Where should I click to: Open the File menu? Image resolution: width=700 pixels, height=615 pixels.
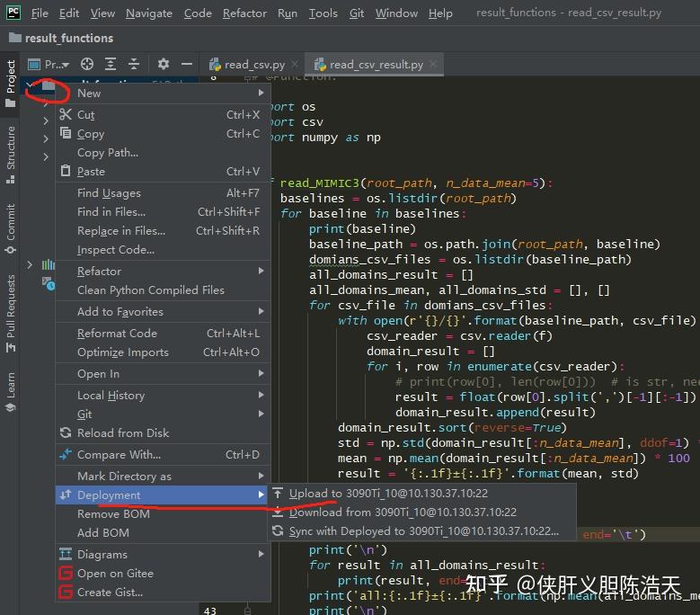(40, 13)
